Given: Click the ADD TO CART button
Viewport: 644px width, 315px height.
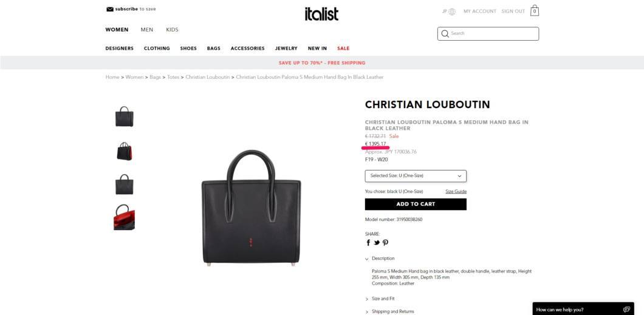Looking at the screenshot, I should [416, 205].
